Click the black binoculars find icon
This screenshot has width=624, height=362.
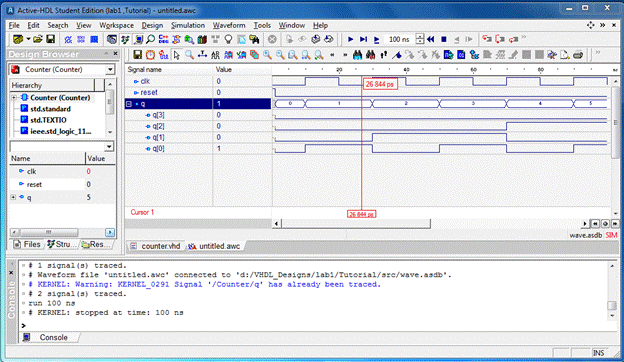coord(357,55)
